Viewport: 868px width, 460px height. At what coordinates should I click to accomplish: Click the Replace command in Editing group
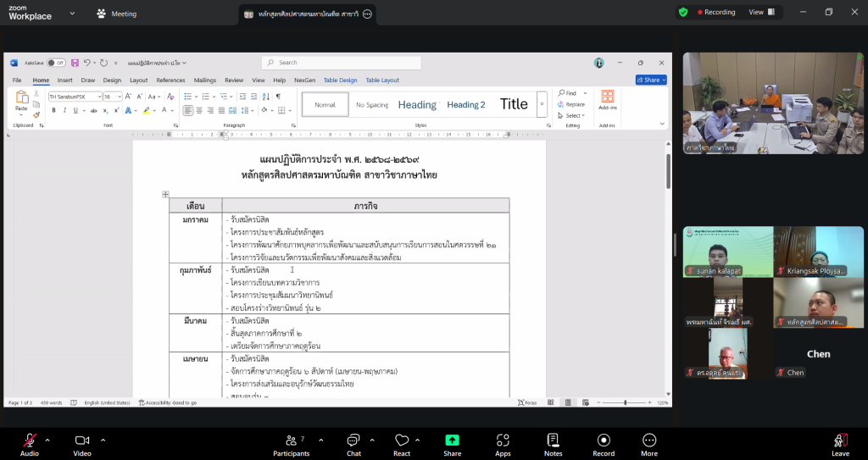(572, 104)
